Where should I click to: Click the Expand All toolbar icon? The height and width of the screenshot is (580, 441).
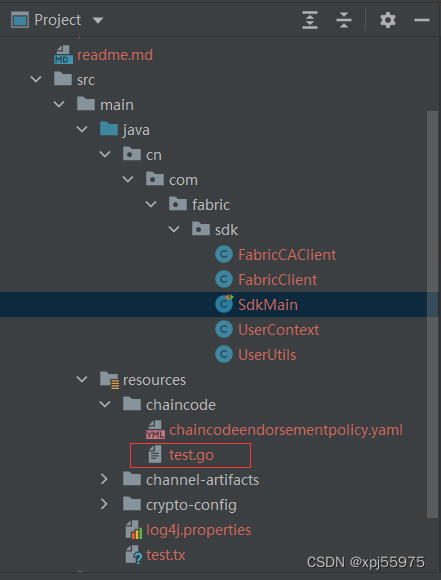[x=310, y=20]
